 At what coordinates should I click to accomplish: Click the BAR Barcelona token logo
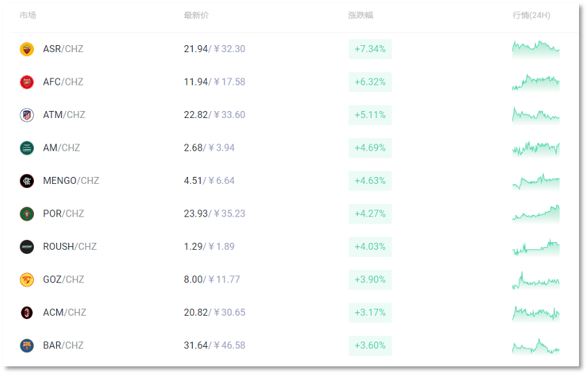(26, 345)
